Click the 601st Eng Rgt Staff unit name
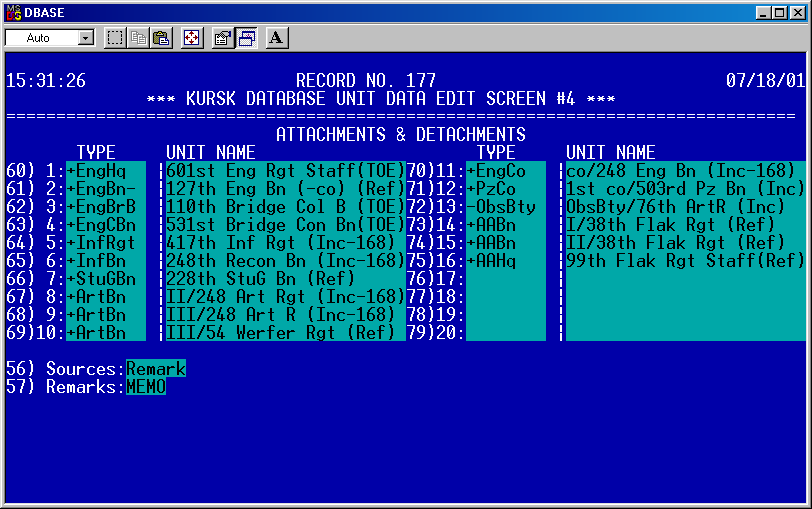Screen dimensions: 812x509 coord(285,171)
